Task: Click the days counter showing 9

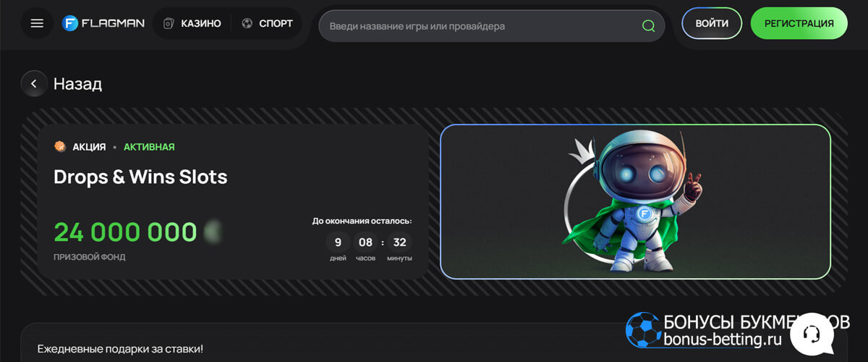Action: pos(338,243)
